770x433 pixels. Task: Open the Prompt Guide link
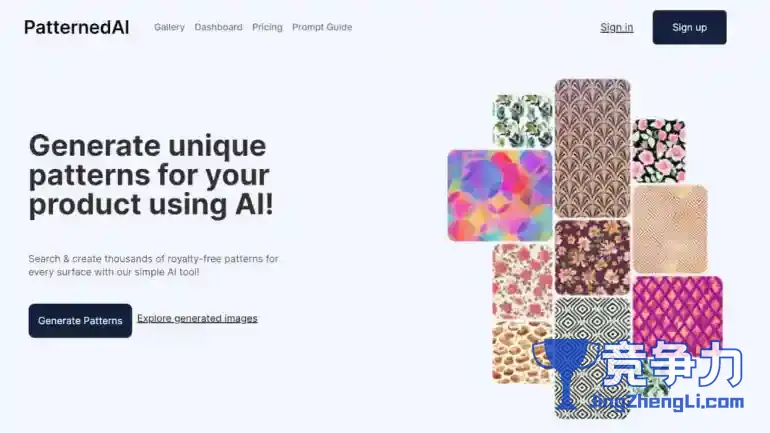pyautogui.click(x=322, y=27)
